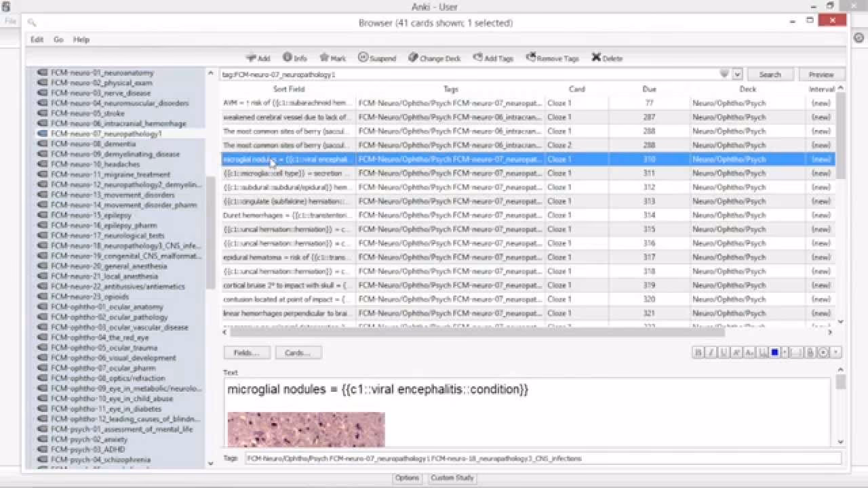Open the color picker dropdown arrow
Screen dimensions: 868x488
(785, 352)
